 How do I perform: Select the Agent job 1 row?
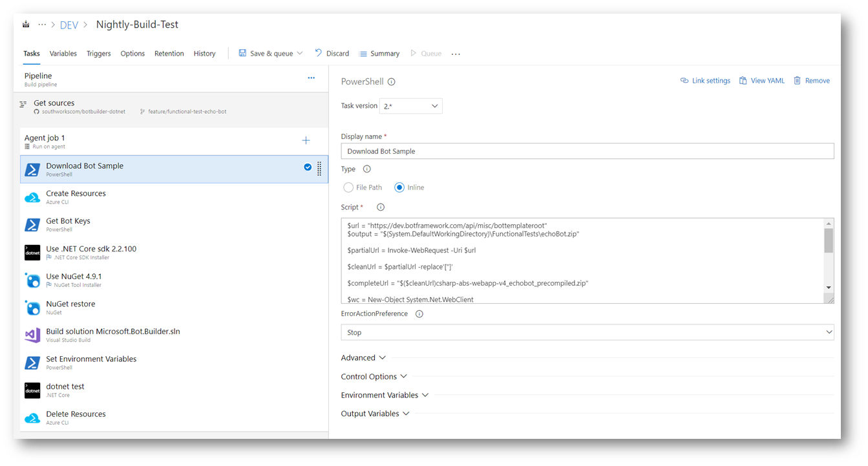(x=174, y=142)
